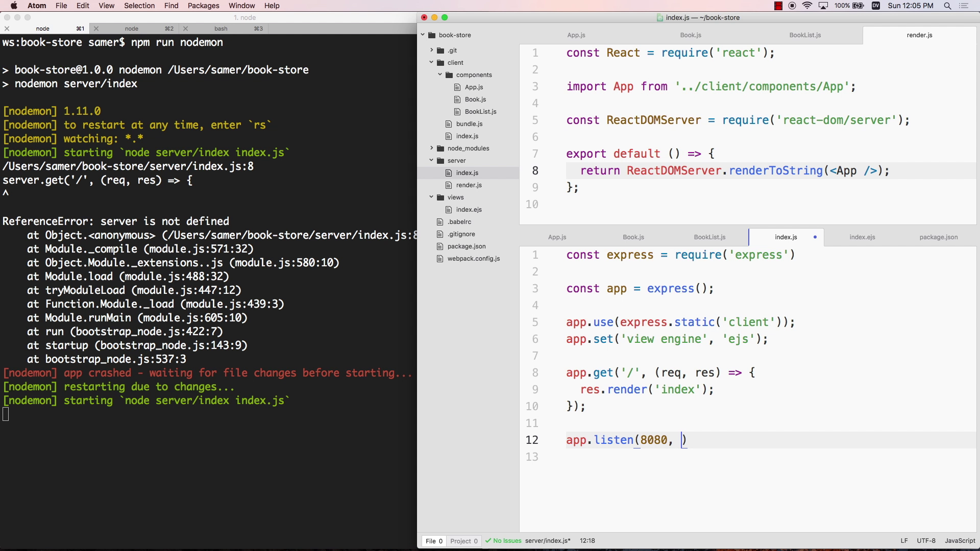Open the Selection menu
This screenshot has width=980, height=551.
click(139, 6)
